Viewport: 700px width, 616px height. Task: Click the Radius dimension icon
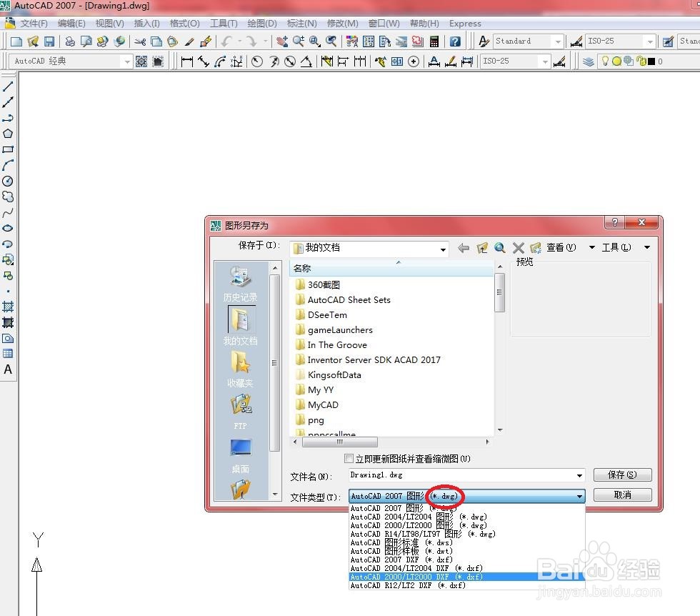pos(256,61)
